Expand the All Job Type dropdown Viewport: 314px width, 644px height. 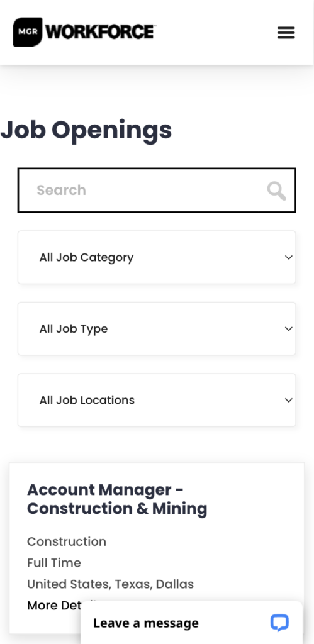pyautogui.click(x=157, y=329)
